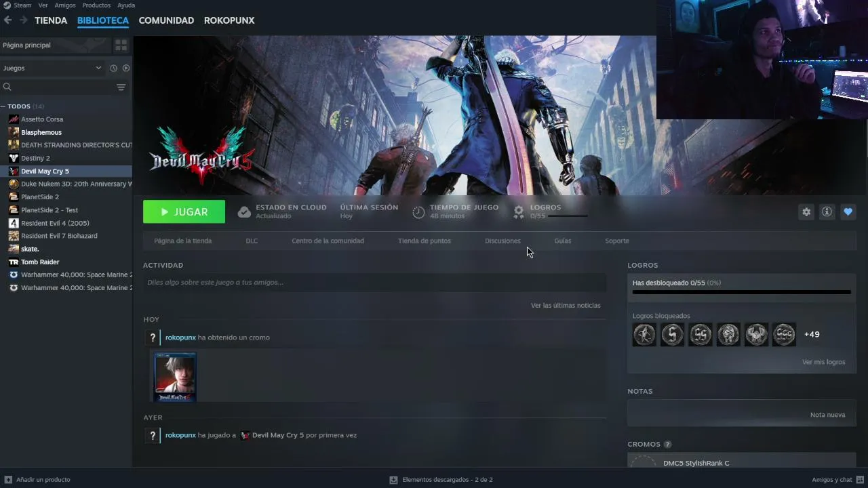Switch library to grid collections view
Viewport: 868px width, 488px height.
121,45
